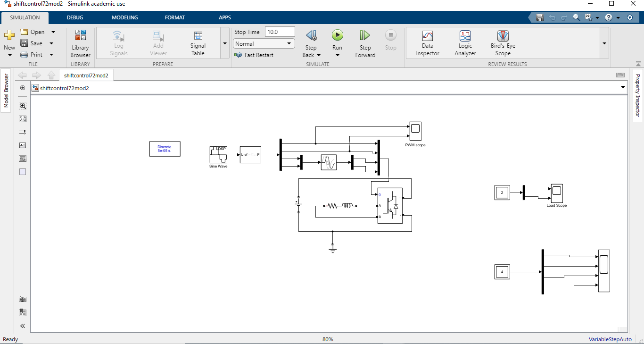The width and height of the screenshot is (644, 344).
Task: Click the New model icon
Action: tap(9, 36)
